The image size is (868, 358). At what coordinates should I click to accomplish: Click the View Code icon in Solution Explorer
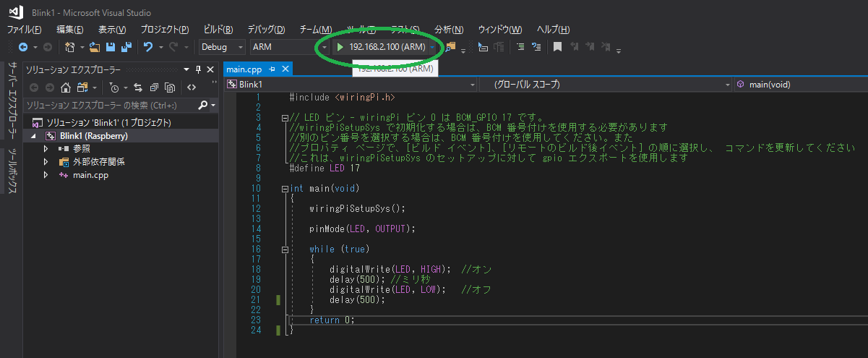[192, 88]
